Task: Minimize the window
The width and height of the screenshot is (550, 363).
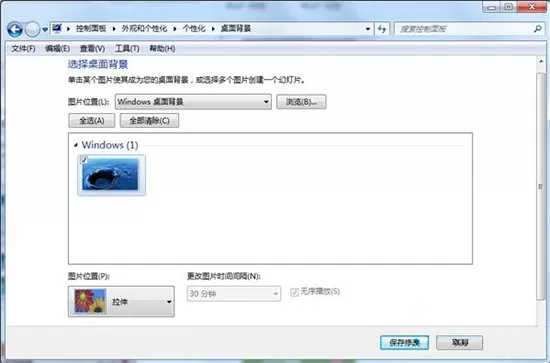Action: coord(491,7)
